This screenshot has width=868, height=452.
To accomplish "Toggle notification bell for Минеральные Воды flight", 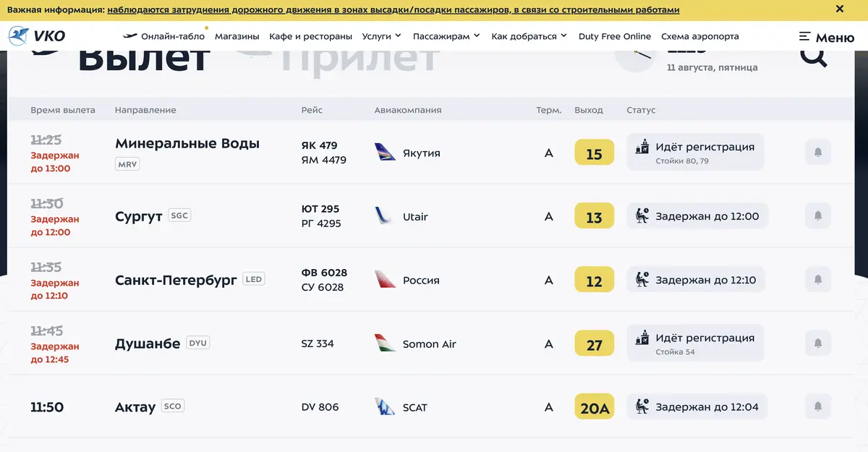I will coord(818,153).
